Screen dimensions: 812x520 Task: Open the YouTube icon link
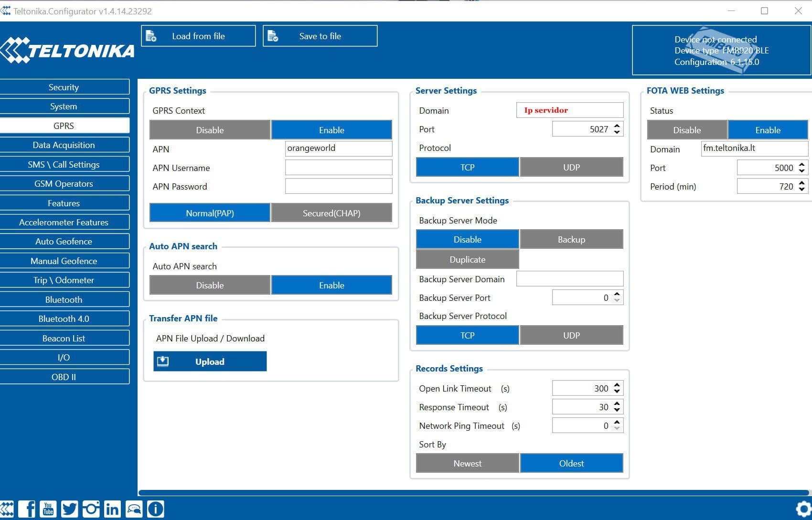[48, 509]
